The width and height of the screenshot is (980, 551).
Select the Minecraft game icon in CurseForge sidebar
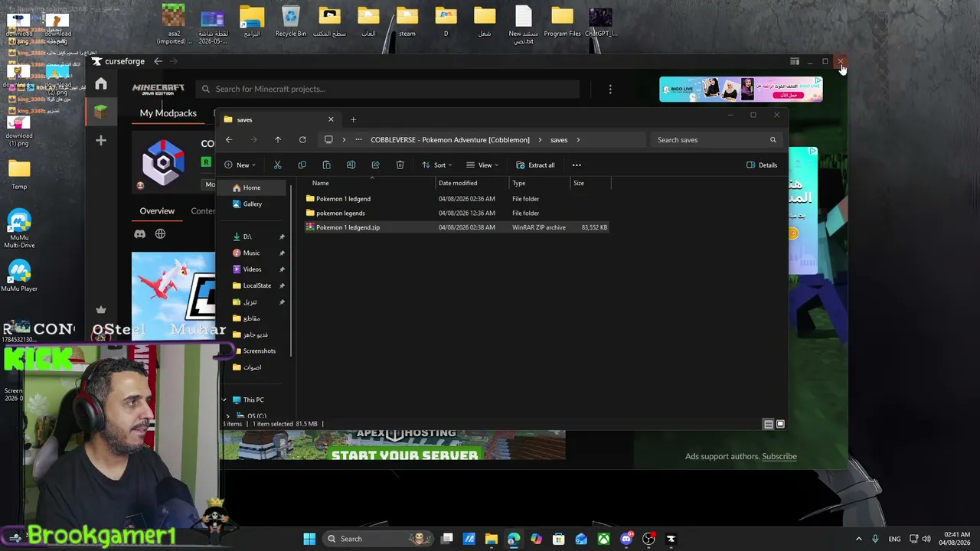101,112
